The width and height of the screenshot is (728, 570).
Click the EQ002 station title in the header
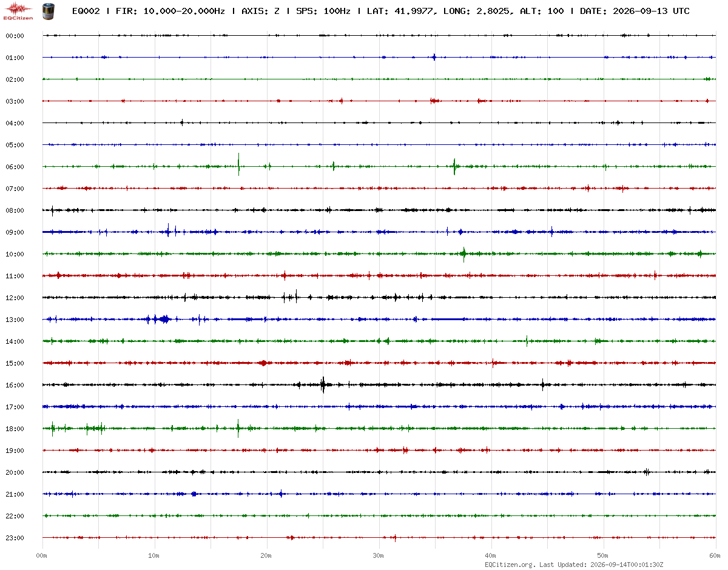pos(86,11)
